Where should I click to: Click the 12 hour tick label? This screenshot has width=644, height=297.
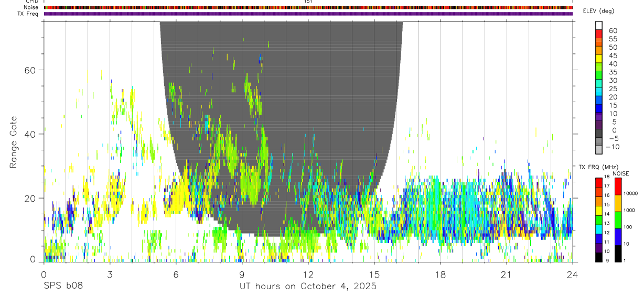tap(308, 275)
